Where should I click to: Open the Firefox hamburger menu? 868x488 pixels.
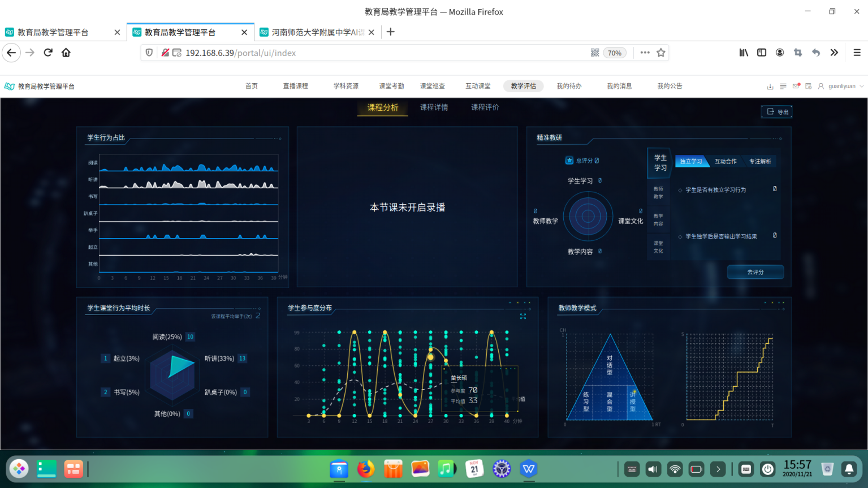pyautogui.click(x=857, y=53)
